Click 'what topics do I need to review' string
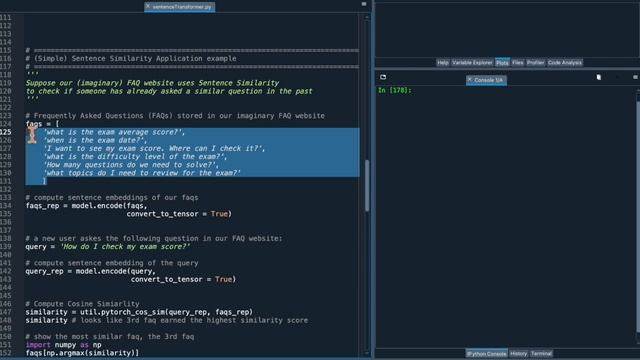The width and height of the screenshot is (640, 360). pos(142,173)
